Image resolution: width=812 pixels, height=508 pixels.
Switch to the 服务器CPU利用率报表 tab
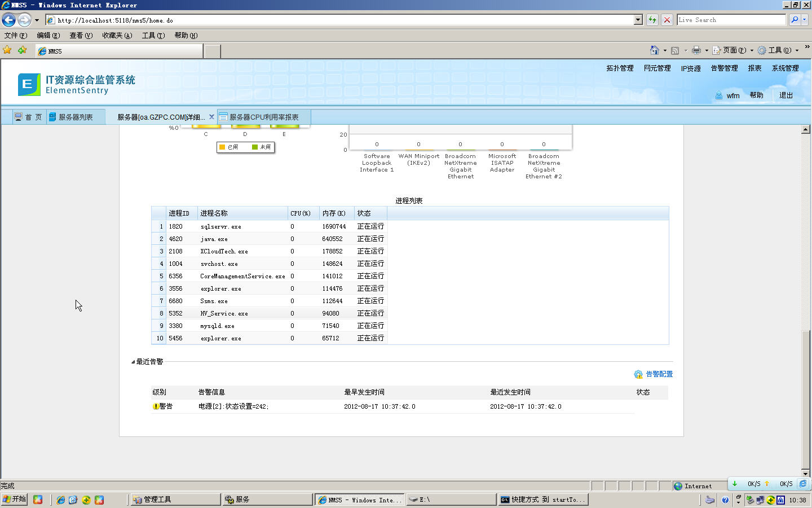[264, 117]
